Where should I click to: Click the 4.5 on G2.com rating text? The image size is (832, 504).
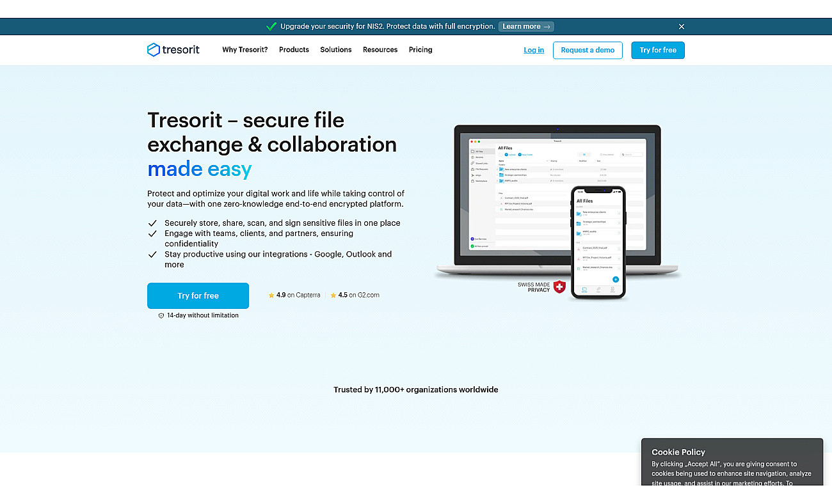click(359, 295)
